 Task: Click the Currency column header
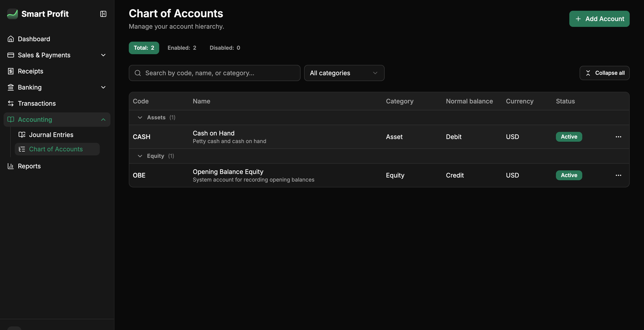[519, 101]
